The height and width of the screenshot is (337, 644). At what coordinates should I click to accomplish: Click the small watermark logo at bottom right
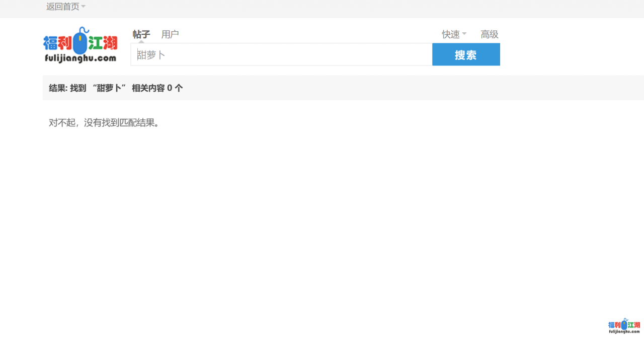click(x=624, y=326)
